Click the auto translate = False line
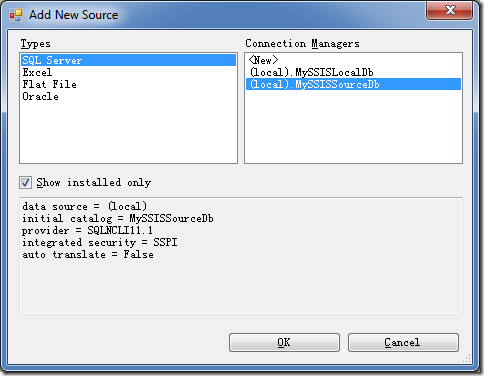Screen dimensions: 484x376 click(88, 254)
